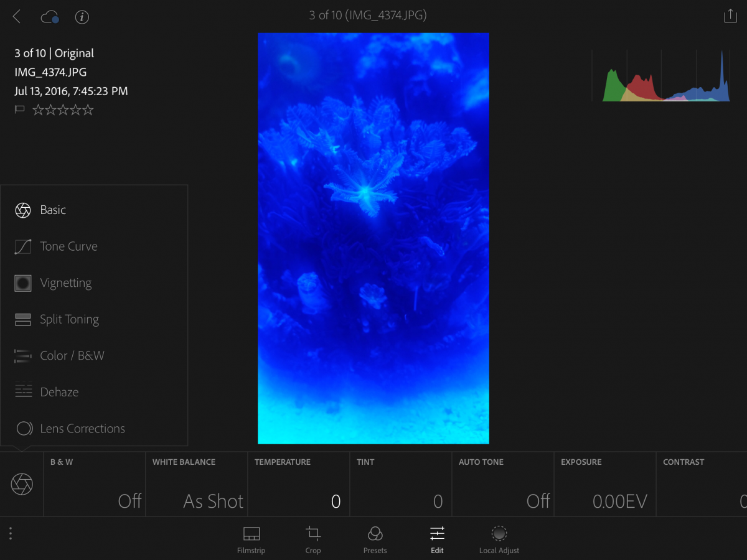Open Local Adjust tool
This screenshot has height=560, width=747.
coord(499,539)
